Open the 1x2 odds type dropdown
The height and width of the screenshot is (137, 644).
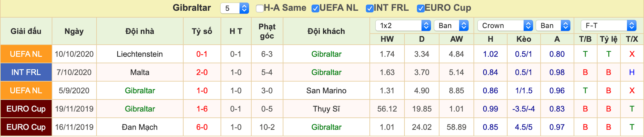403,25
